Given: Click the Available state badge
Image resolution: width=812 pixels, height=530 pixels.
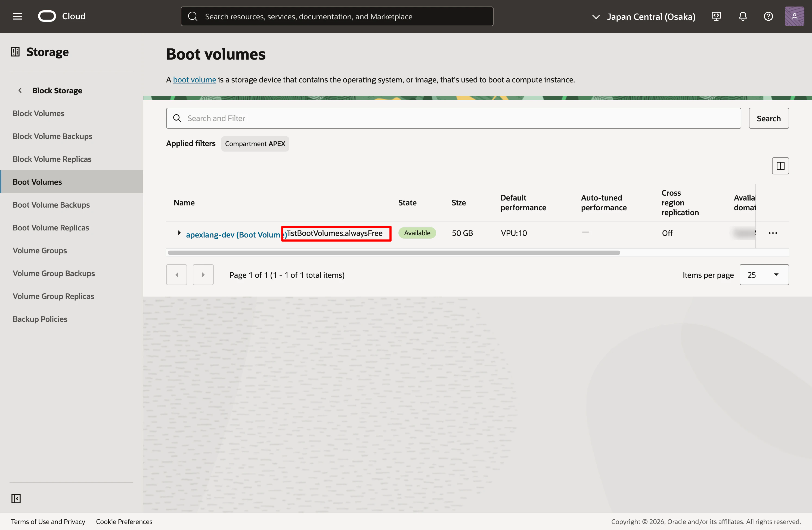Looking at the screenshot, I should [x=417, y=233].
